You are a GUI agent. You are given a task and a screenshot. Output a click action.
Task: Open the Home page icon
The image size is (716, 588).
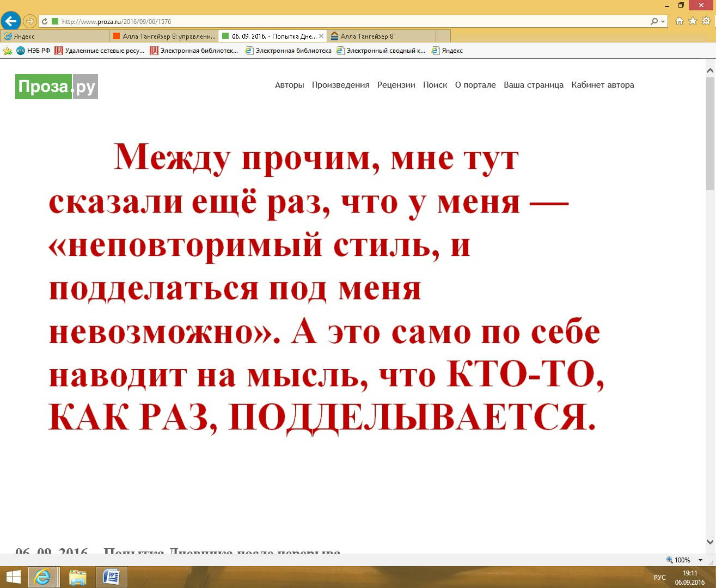coord(679,21)
